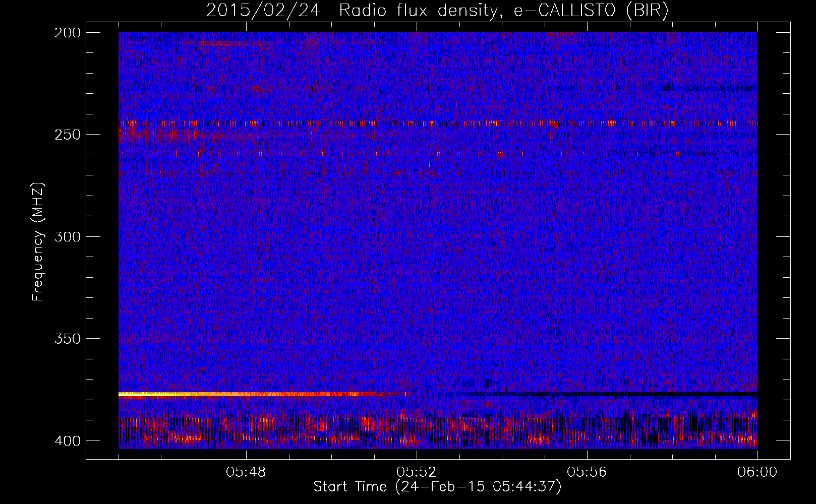Click the "Start Time (24-Feb-15 05:44:37)" label
The height and width of the screenshot is (504, 816).
(x=437, y=487)
